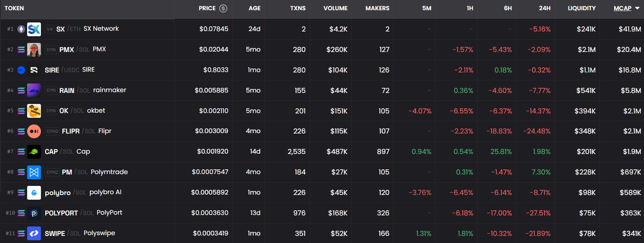The height and width of the screenshot is (243, 644).
Task: Sort by 24H price change column
Action: click(544, 8)
